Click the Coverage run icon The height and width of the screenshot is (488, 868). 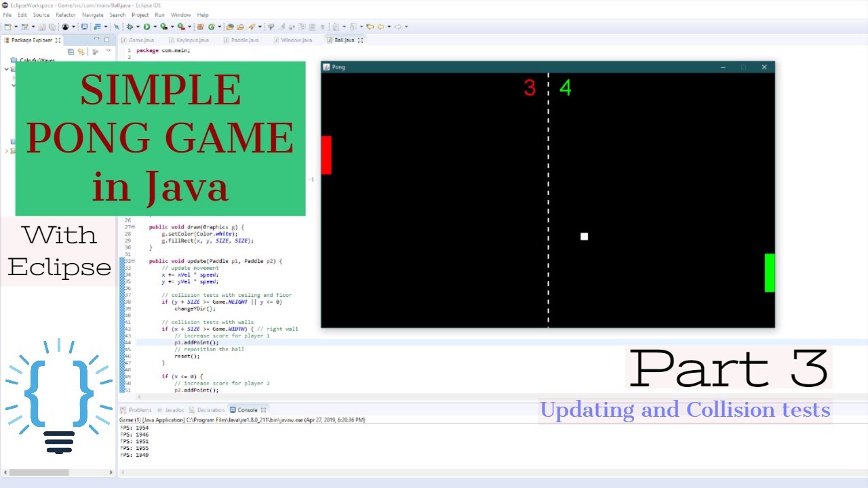click(163, 26)
